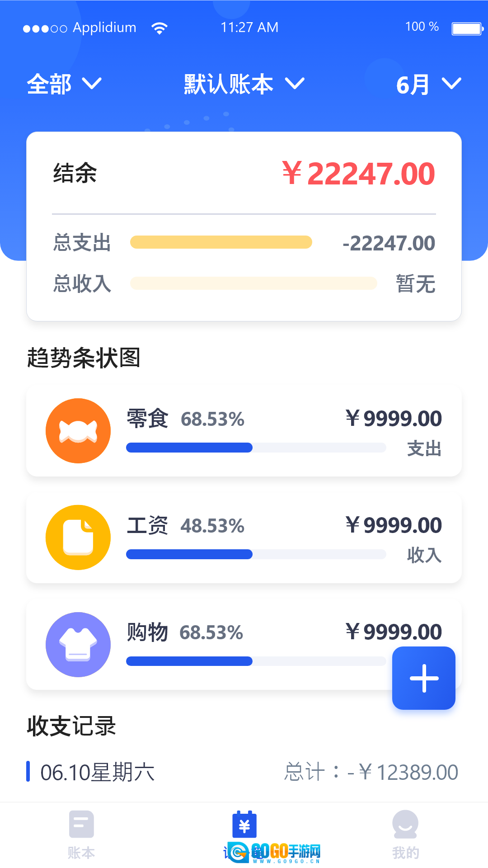Tap the 我的 profile face icon
Screen dimensions: 488x868
click(405, 824)
